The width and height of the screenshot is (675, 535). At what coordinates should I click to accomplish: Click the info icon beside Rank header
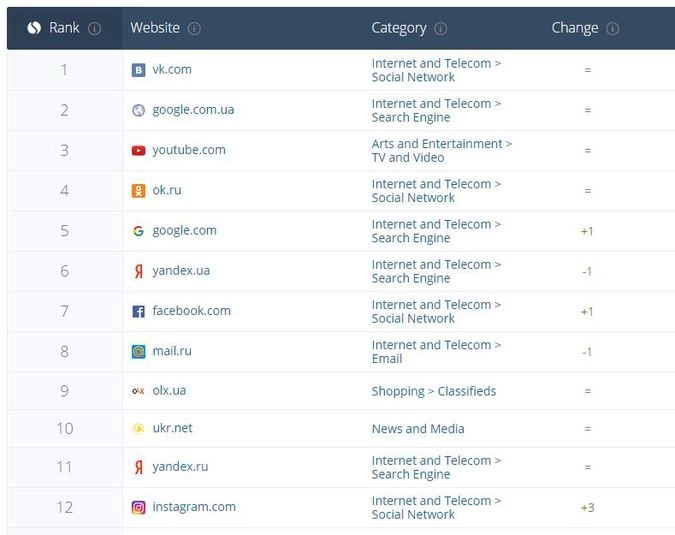pyautogui.click(x=95, y=29)
